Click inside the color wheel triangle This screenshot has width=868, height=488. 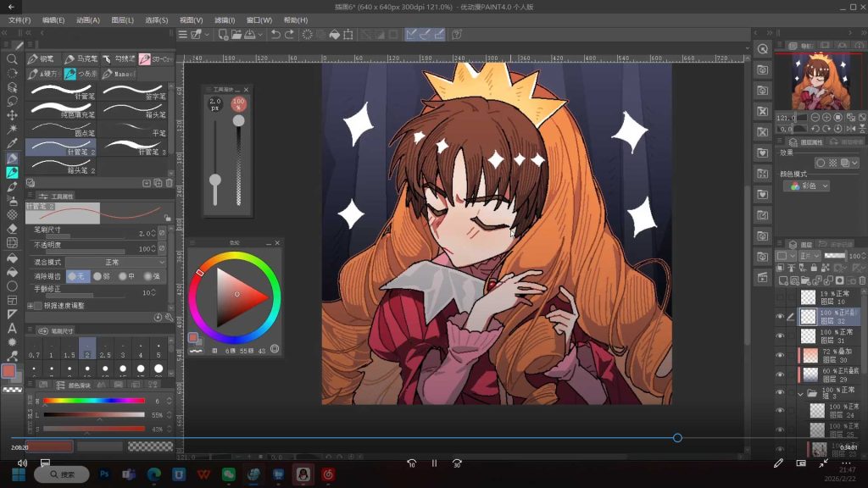pyautogui.click(x=237, y=297)
